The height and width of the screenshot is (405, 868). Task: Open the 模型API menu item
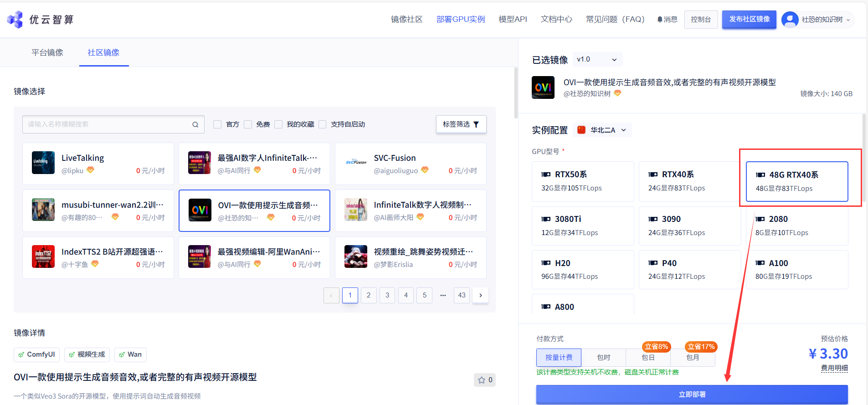513,20
